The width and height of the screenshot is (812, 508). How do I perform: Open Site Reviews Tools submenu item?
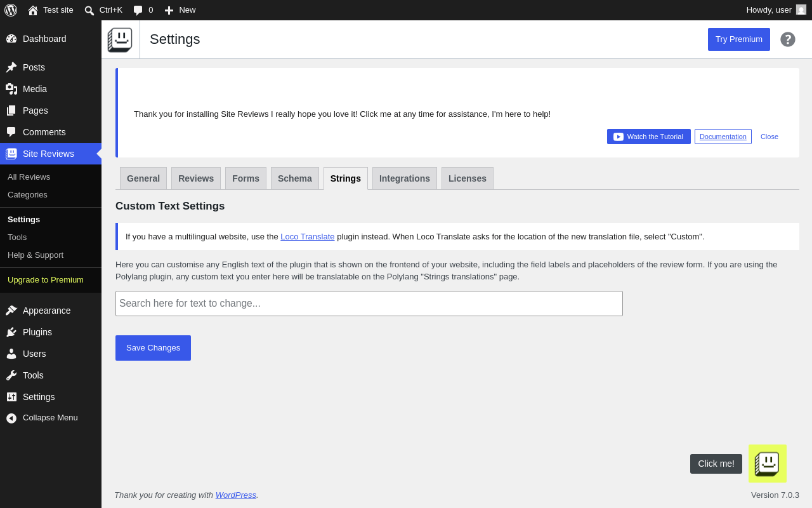(x=51, y=237)
